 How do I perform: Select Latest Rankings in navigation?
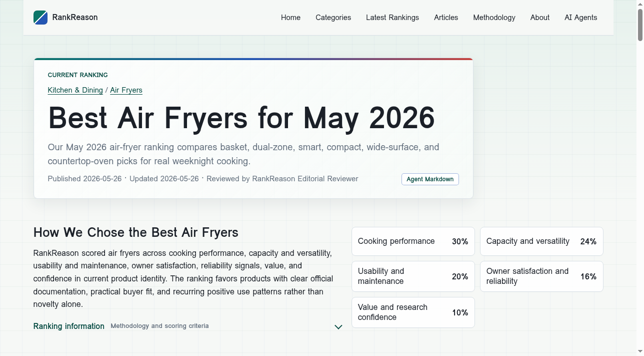tap(392, 18)
